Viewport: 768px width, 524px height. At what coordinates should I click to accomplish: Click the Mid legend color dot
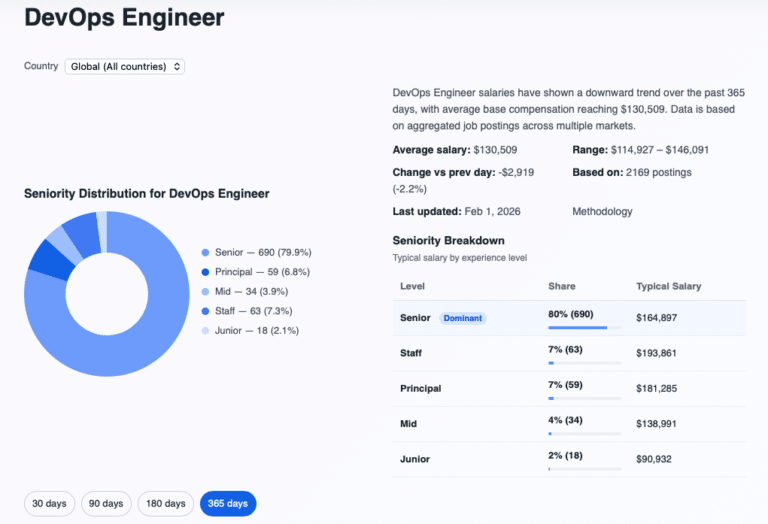(205, 291)
